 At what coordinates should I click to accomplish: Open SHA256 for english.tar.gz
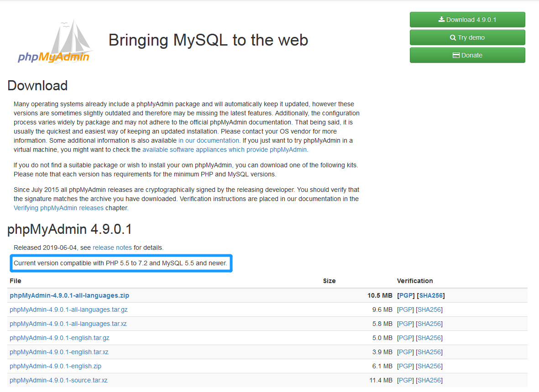[429, 338]
